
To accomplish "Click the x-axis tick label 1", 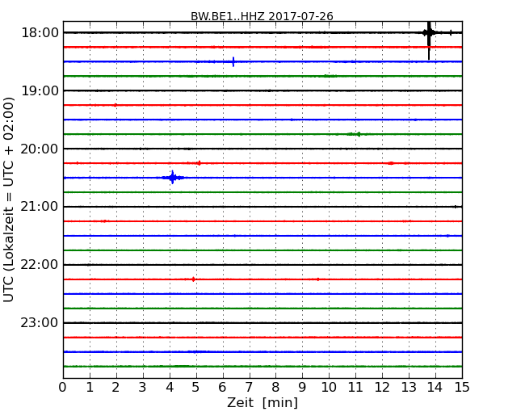I will pos(90,387).
